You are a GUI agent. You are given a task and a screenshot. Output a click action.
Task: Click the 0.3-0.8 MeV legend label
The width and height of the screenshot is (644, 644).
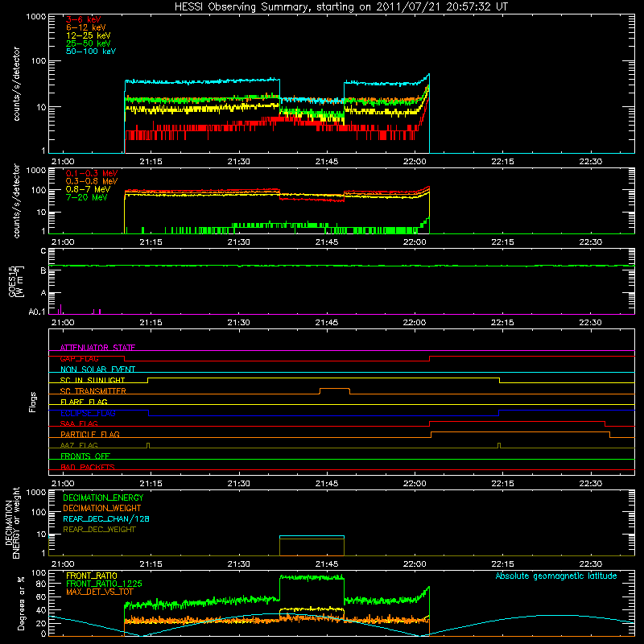tap(92, 181)
